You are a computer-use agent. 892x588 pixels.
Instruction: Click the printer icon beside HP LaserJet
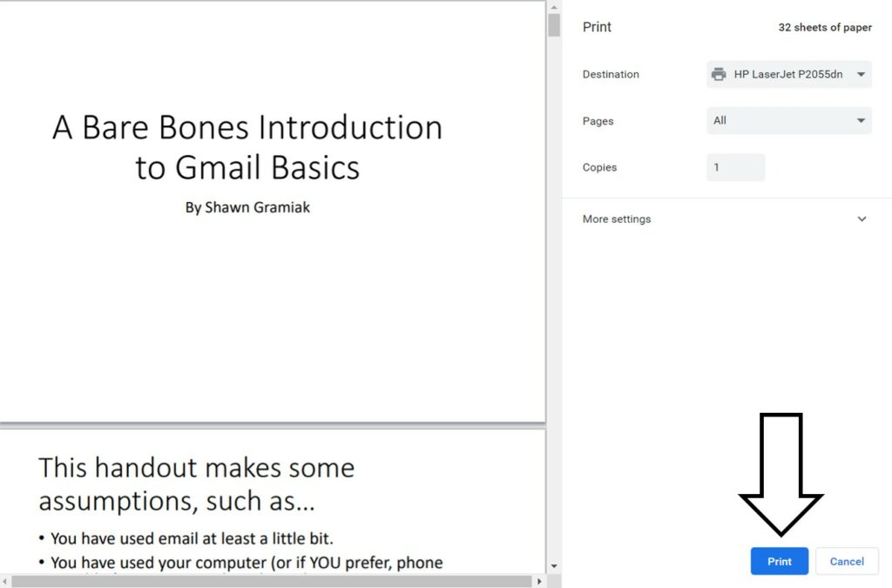[719, 75]
